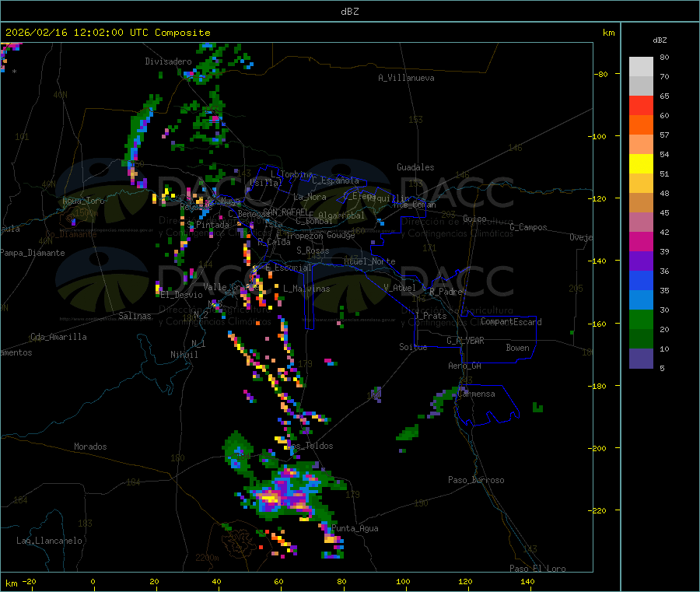Click the Paso_Barroso place label
The width and height of the screenshot is (700, 592).
(476, 480)
